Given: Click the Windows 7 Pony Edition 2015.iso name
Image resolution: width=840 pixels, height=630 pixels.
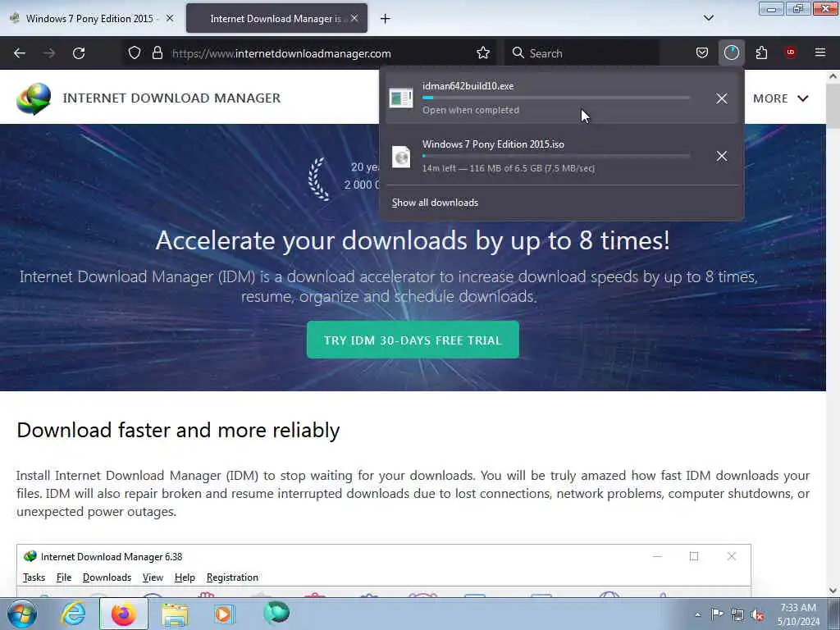Looking at the screenshot, I should coord(493,144).
